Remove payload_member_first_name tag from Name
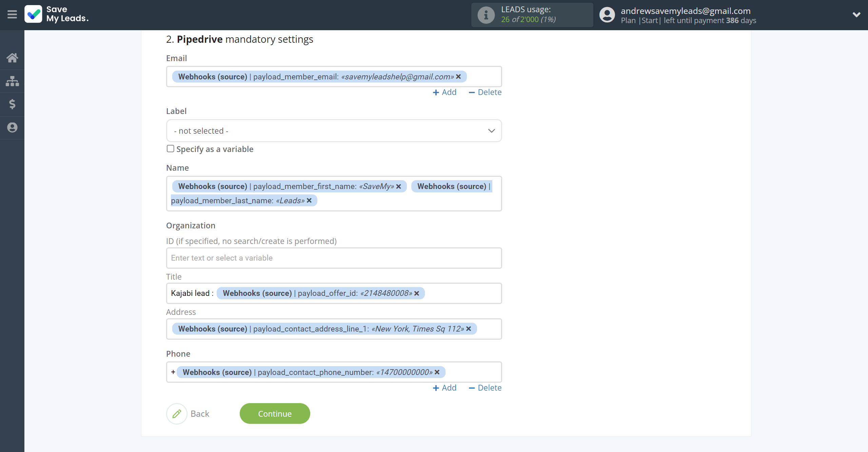Image resolution: width=868 pixels, height=452 pixels. tap(399, 186)
